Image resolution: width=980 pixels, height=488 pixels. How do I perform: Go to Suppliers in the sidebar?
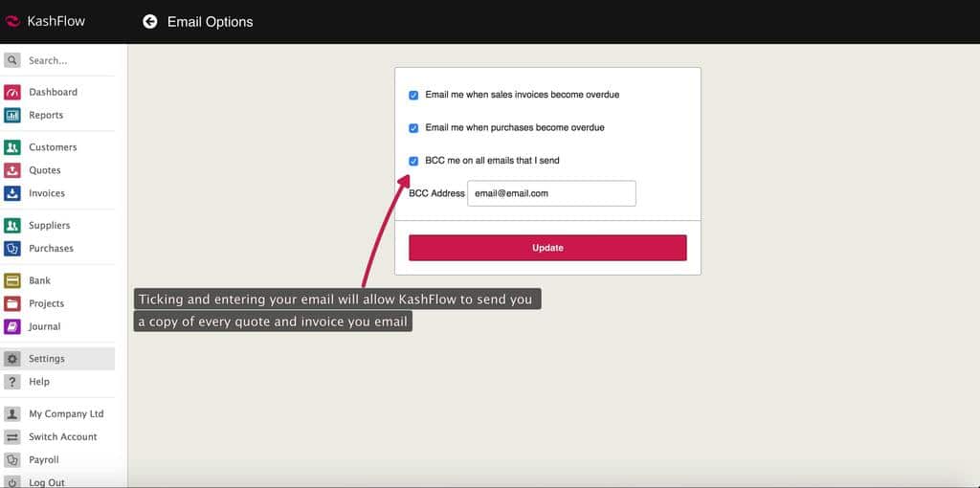click(49, 226)
